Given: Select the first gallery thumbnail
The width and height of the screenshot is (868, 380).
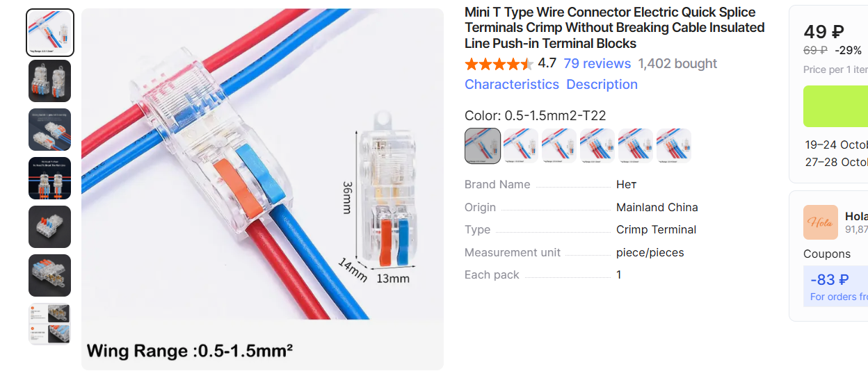Looking at the screenshot, I should (50, 33).
